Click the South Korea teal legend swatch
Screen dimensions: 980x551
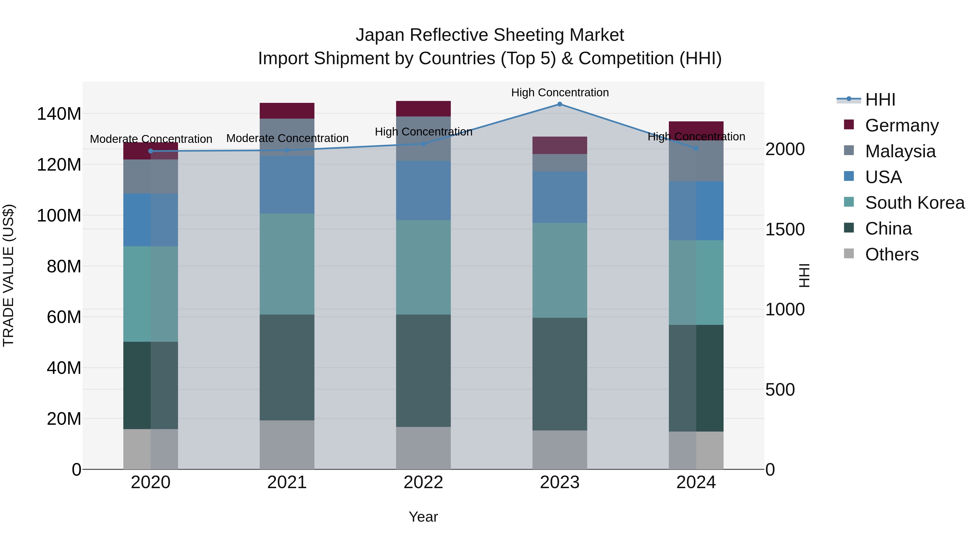[x=849, y=202]
